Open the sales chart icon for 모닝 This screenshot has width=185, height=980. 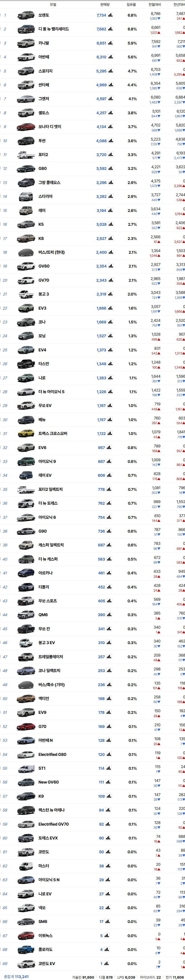tap(111, 336)
